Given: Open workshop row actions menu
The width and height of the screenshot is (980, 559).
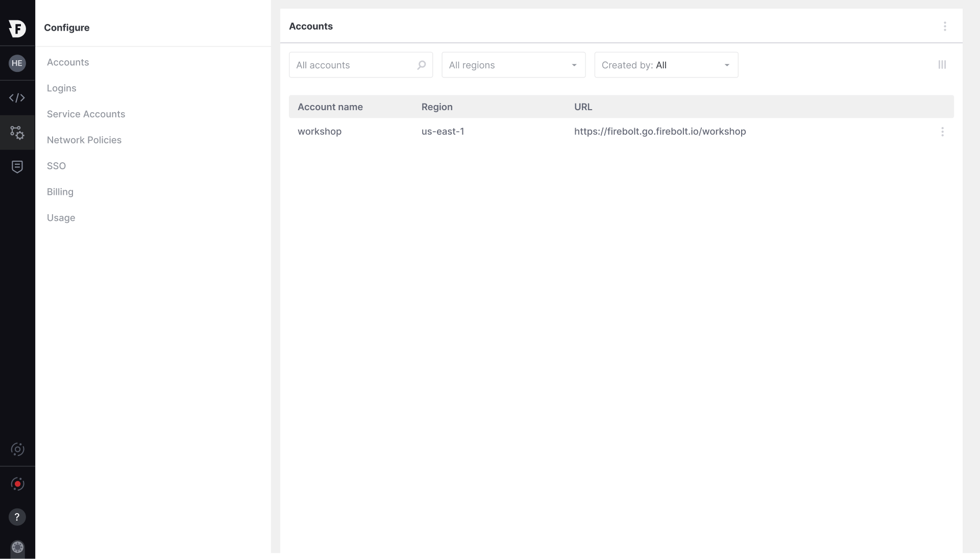Looking at the screenshot, I should tap(942, 132).
